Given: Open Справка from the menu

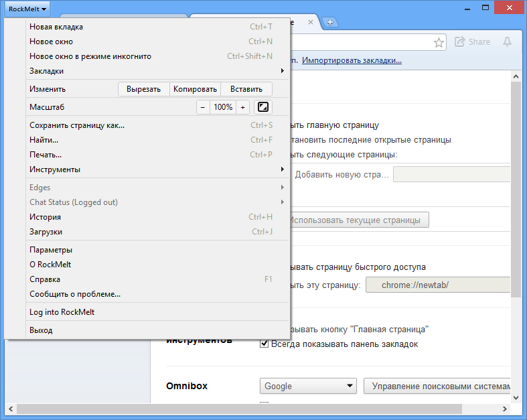Looking at the screenshot, I should pyautogui.click(x=157, y=279).
